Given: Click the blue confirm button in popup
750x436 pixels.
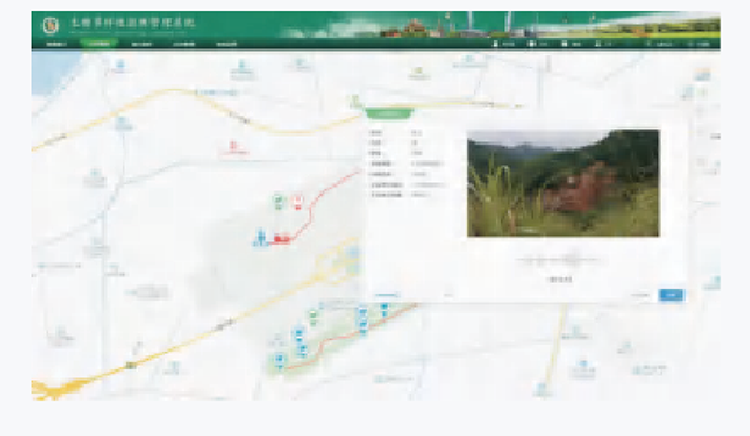Looking at the screenshot, I should coord(672,295).
